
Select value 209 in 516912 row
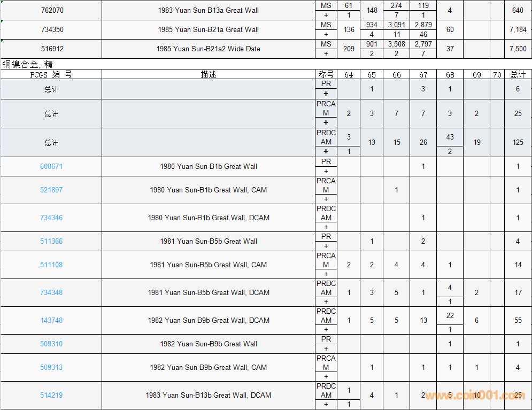coord(349,49)
